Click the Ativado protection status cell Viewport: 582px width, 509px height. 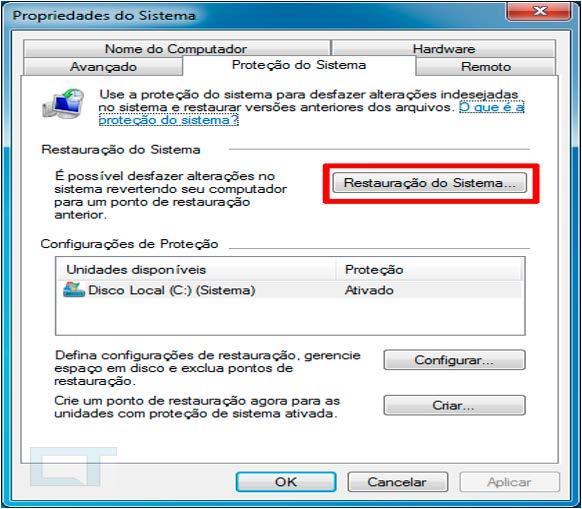[x=369, y=290]
